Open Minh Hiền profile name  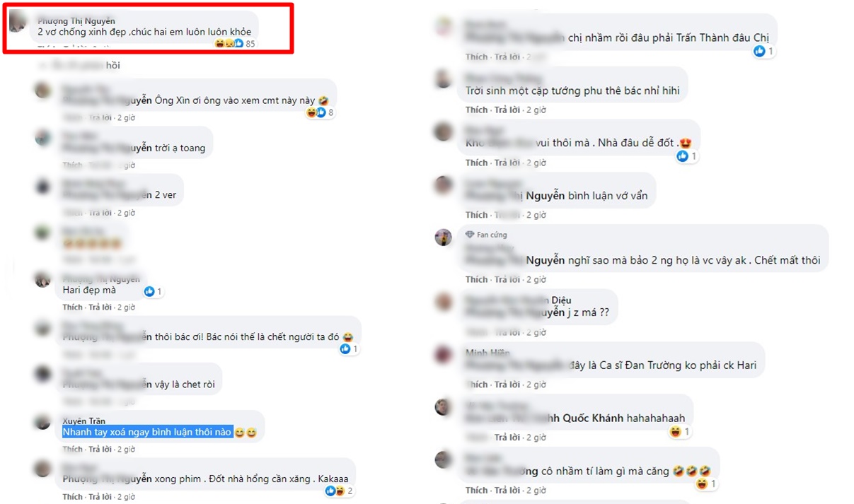pos(487,353)
